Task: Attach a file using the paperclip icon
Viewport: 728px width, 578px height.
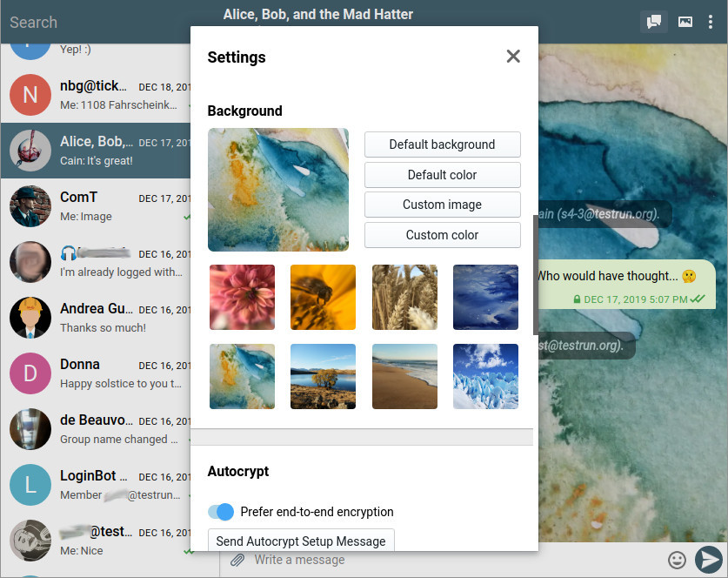Action: (x=237, y=561)
